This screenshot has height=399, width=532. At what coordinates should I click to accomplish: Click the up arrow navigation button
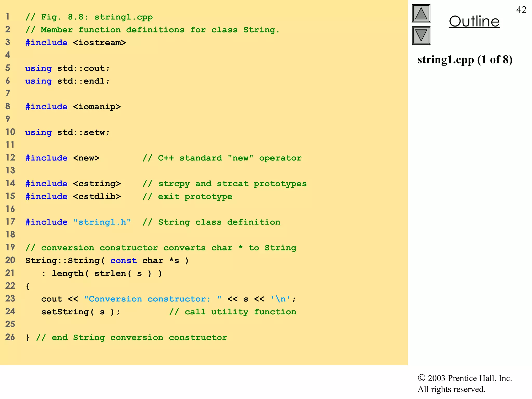[421, 13]
